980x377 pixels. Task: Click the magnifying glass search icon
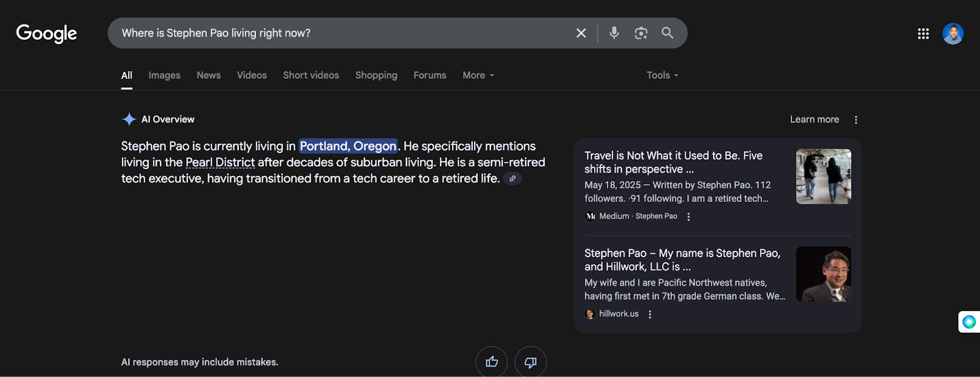[x=668, y=33]
